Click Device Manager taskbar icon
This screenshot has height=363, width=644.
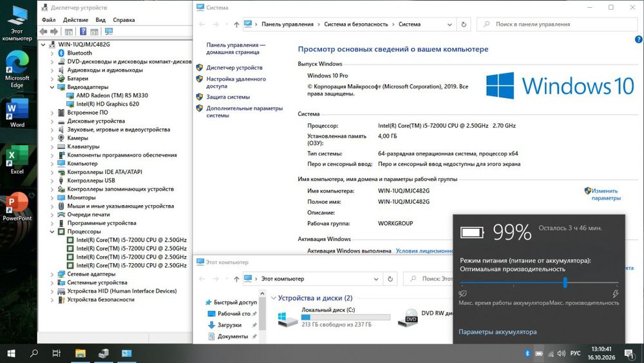104,353
